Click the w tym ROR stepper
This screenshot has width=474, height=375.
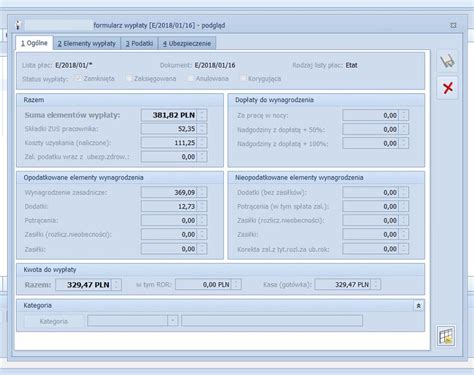236,285
